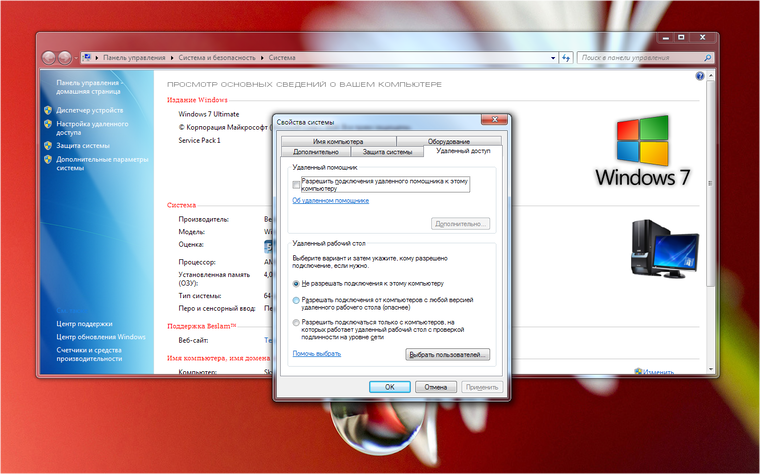Screen dimensions: 760x474
Task: Click the vertical scrollbar of System window
Action: [x=711, y=184]
